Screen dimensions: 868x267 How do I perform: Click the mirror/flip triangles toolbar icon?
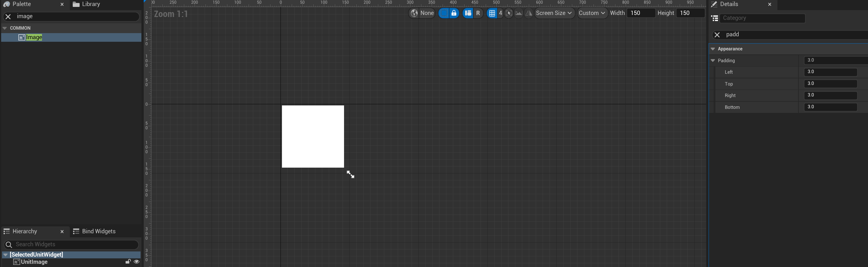click(x=528, y=13)
